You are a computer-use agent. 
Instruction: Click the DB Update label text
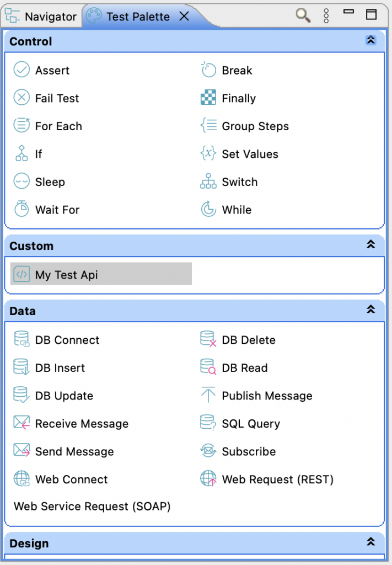tap(64, 396)
